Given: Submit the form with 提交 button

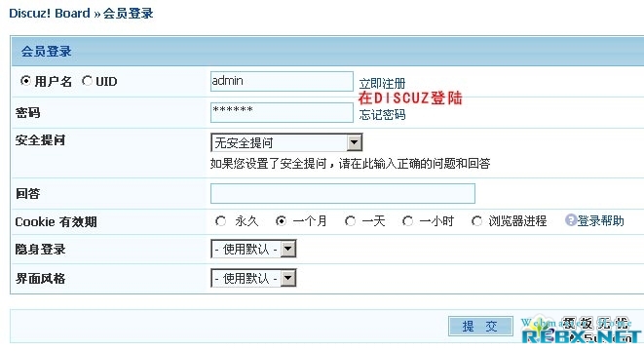Looking at the screenshot, I should (480, 327).
